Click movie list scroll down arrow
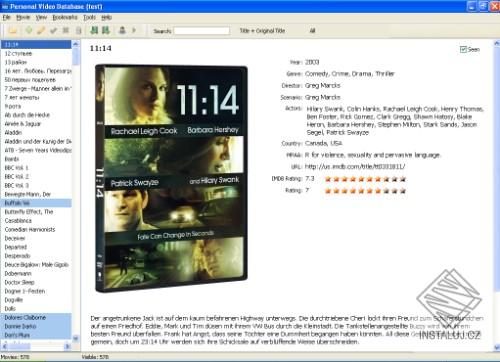This screenshot has width=500, height=362. [76, 339]
